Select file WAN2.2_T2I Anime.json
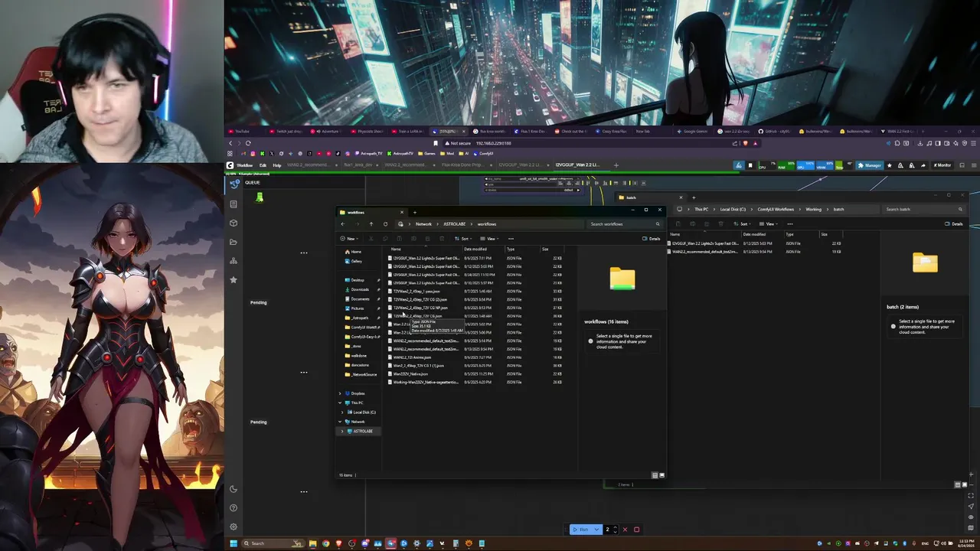 coord(412,357)
